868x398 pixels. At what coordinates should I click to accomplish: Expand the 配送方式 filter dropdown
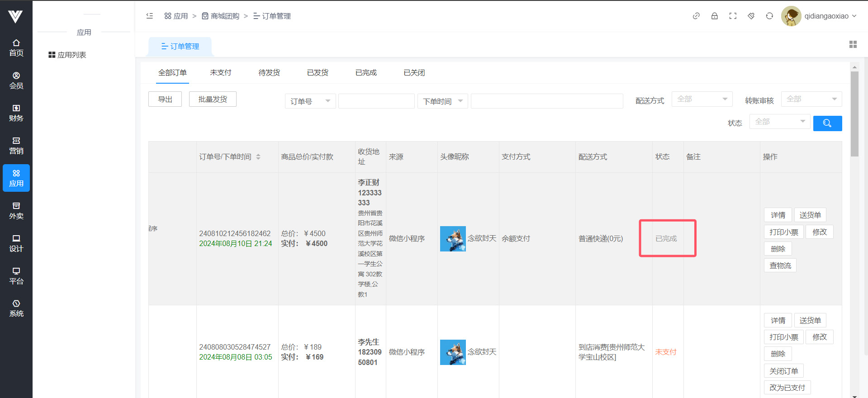coord(702,99)
